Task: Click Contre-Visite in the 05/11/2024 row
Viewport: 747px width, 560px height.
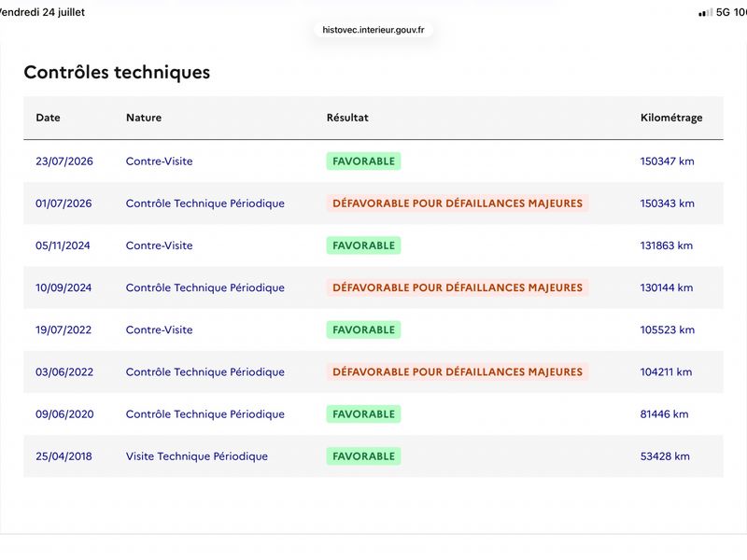Action: 159,245
